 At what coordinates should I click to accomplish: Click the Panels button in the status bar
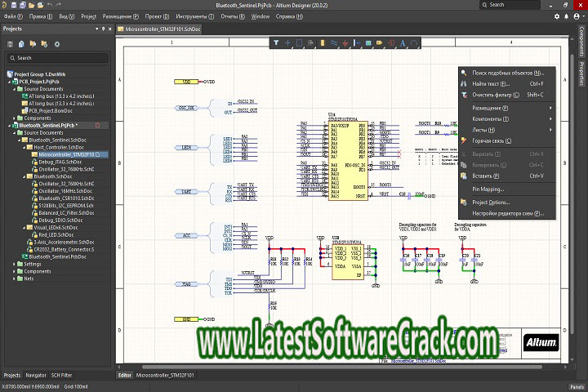pyautogui.click(x=577, y=385)
